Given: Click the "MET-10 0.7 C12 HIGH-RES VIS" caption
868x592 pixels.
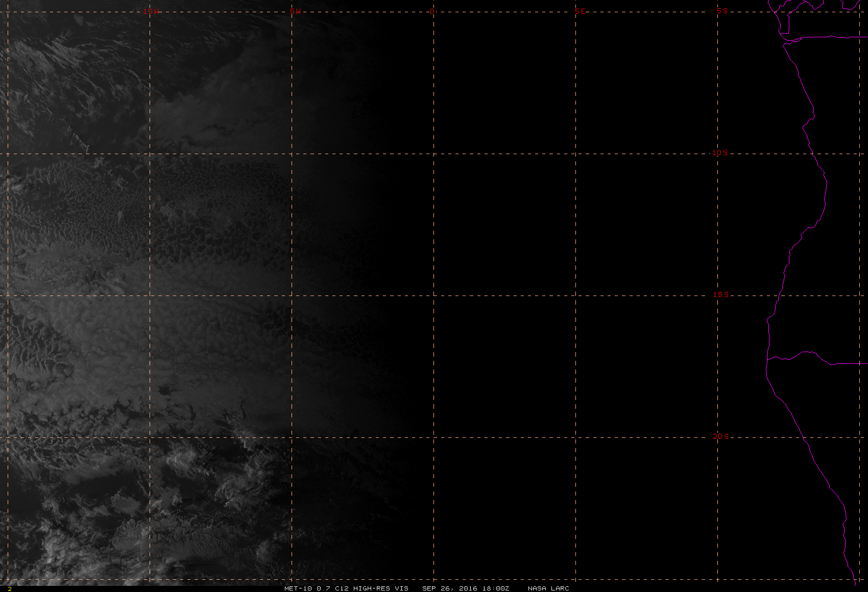Looking at the screenshot, I should 346,588.
